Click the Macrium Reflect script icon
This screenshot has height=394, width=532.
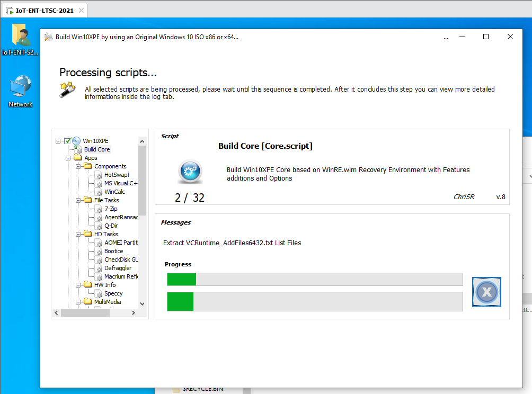(99, 276)
